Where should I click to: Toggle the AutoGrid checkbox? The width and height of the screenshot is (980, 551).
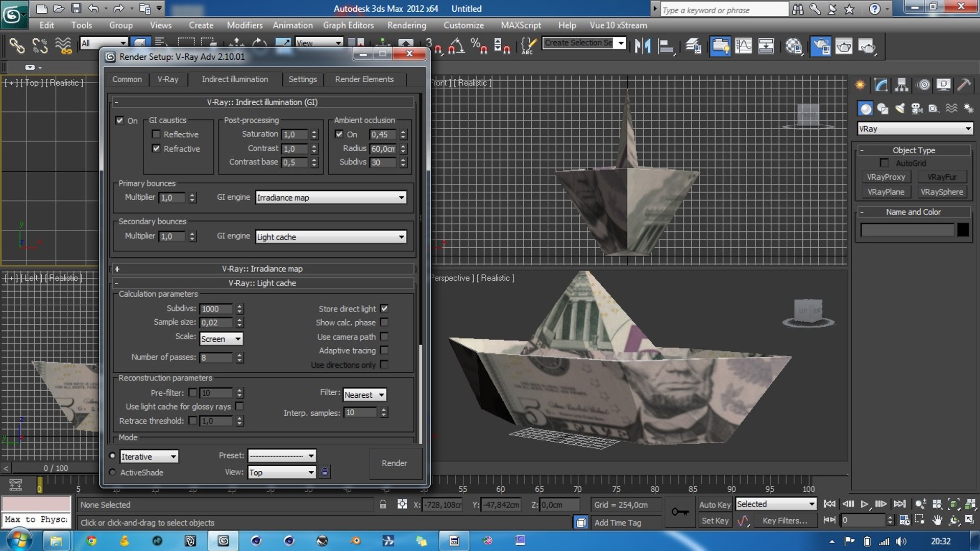click(885, 163)
